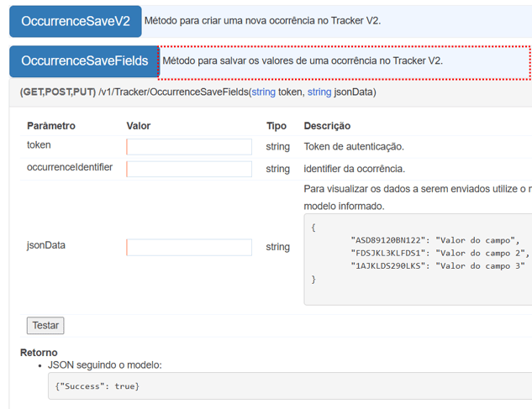Click the /v1/Tracker/OccurrenceSaveFields endpoint signature
532x409 pixels.
click(x=198, y=92)
